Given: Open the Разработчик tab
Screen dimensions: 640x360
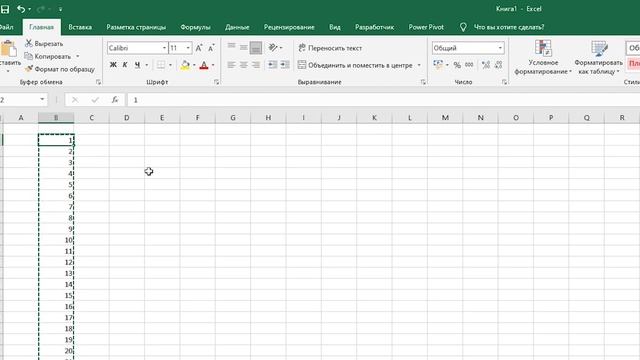Looking at the screenshot, I should [374, 27].
